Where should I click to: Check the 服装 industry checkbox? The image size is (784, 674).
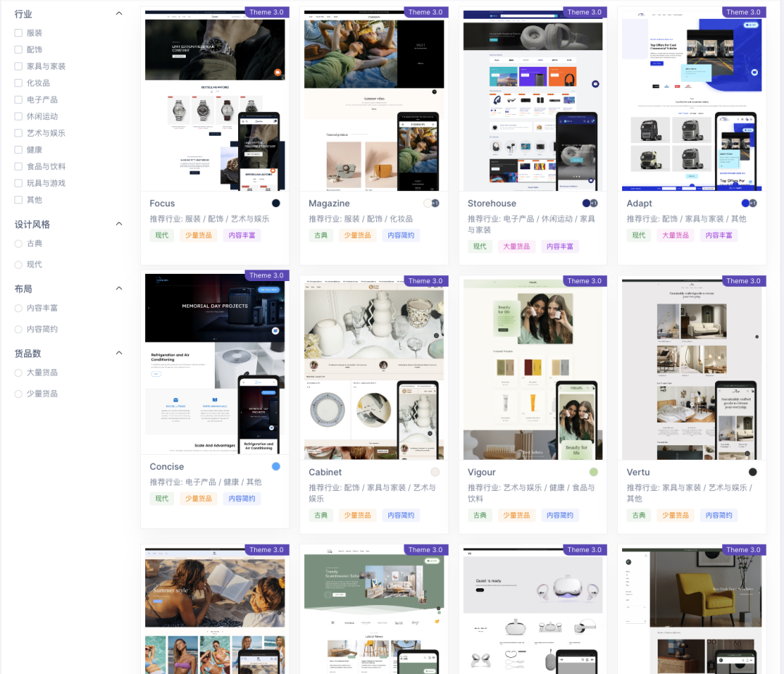point(19,33)
